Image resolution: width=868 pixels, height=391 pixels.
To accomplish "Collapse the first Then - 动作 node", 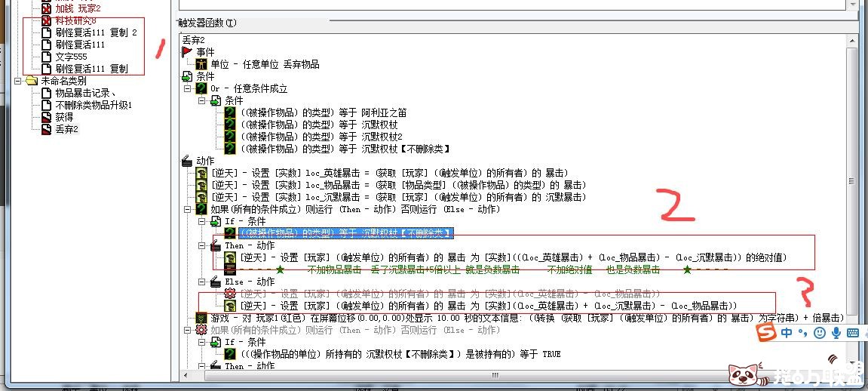I will click(x=201, y=245).
